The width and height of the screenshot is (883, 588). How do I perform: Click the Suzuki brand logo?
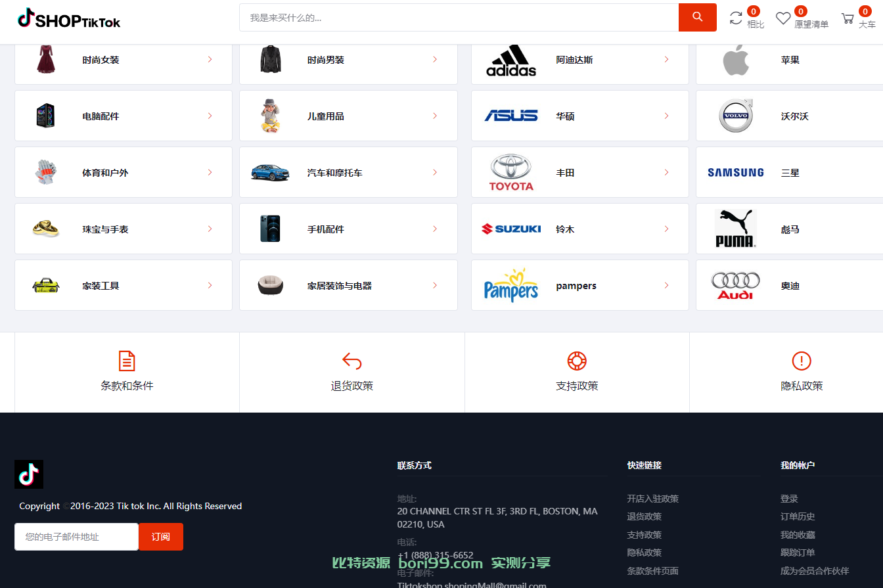click(511, 229)
